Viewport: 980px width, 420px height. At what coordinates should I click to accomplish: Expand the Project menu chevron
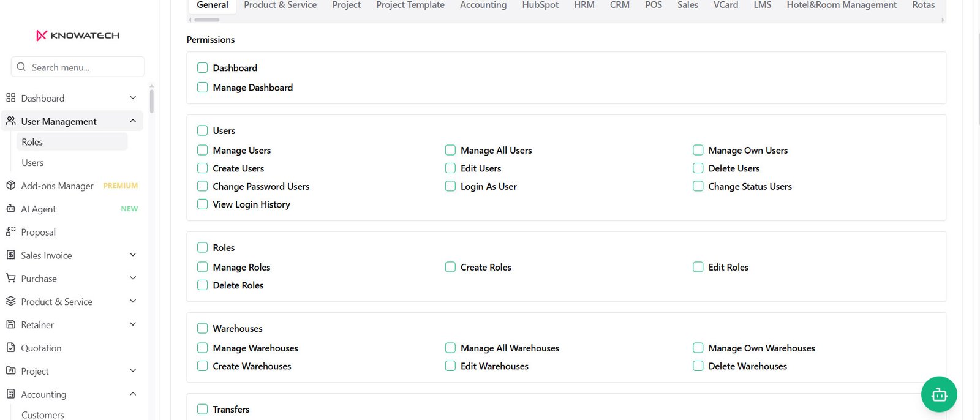(x=133, y=371)
